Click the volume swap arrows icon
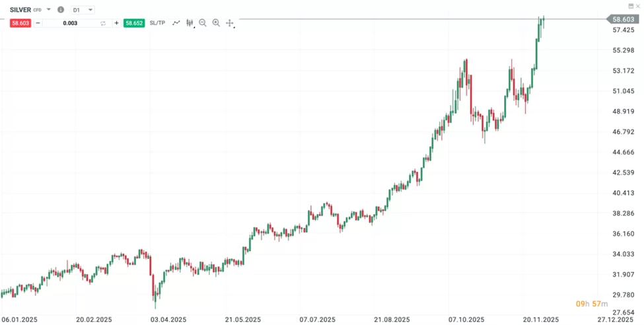The height and width of the screenshot is (325, 644). (103, 23)
